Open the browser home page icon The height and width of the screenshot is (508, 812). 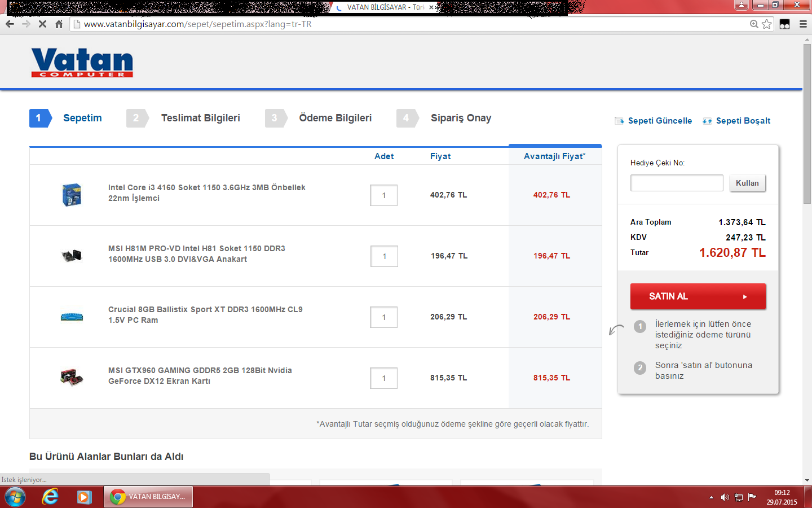tap(59, 24)
